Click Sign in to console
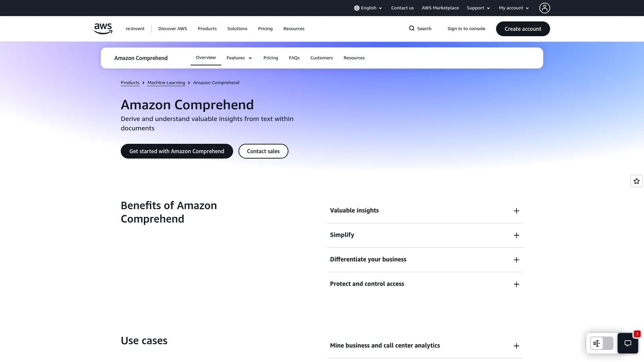This screenshot has width=644, height=362. pyautogui.click(x=466, y=29)
